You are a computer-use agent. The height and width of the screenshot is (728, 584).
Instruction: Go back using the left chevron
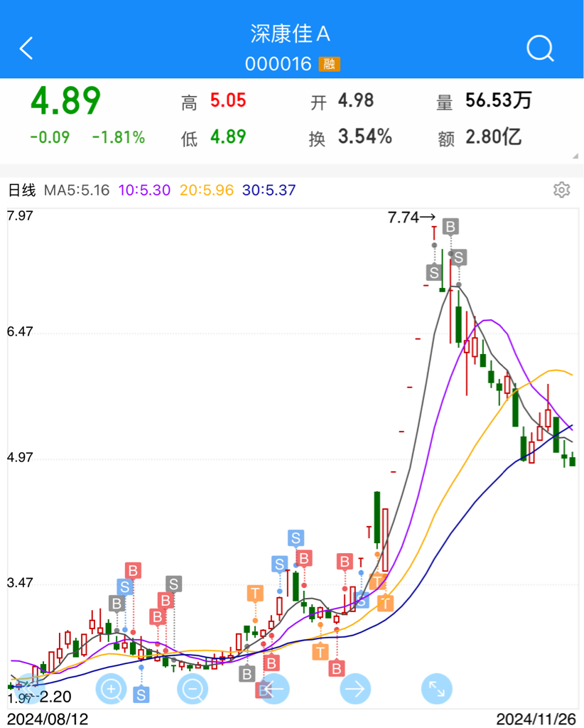pos(26,48)
